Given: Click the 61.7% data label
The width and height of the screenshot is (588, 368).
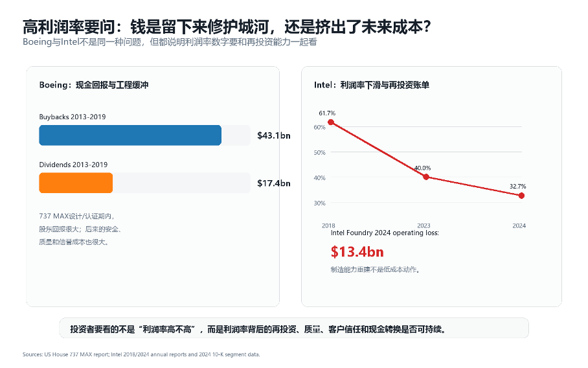Looking at the screenshot, I should [327, 113].
